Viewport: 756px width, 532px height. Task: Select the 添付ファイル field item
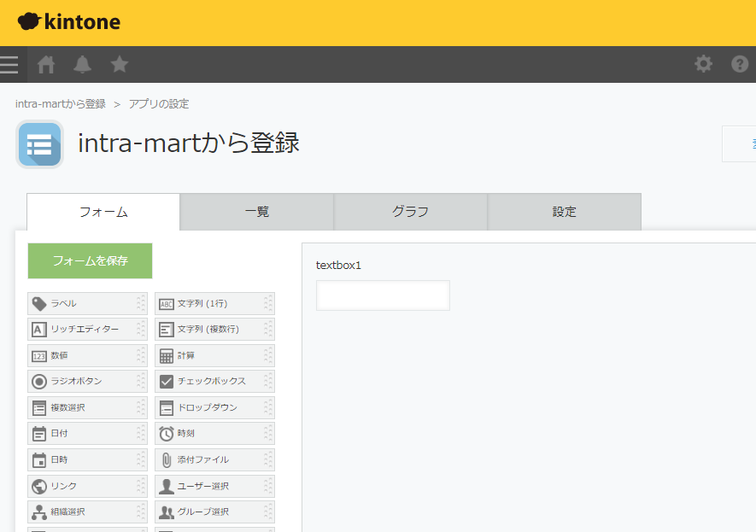pyautogui.click(x=214, y=459)
